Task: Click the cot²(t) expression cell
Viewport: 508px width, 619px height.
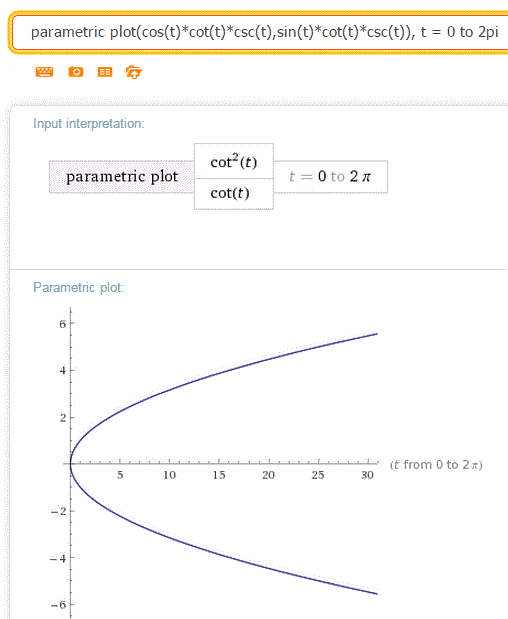Action: tap(234, 161)
